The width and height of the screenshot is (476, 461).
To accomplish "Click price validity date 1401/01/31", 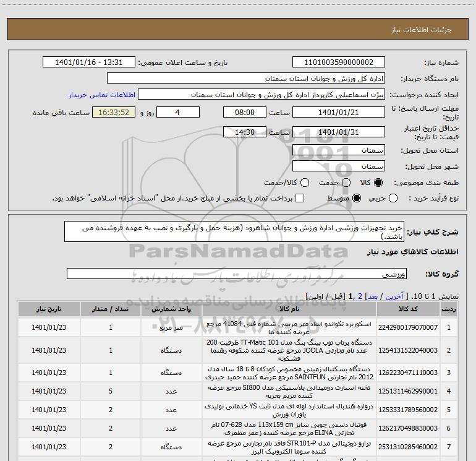I will (x=339, y=132).
